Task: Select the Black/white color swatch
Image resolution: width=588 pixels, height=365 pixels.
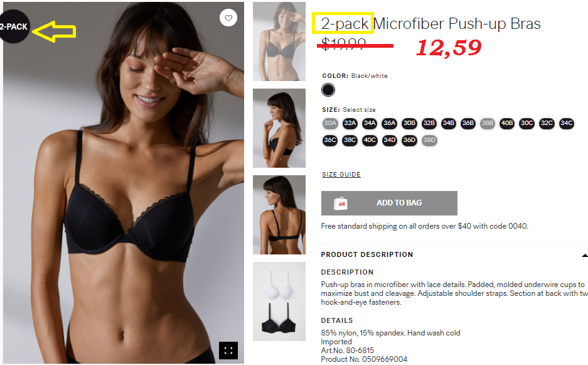Action: click(328, 90)
